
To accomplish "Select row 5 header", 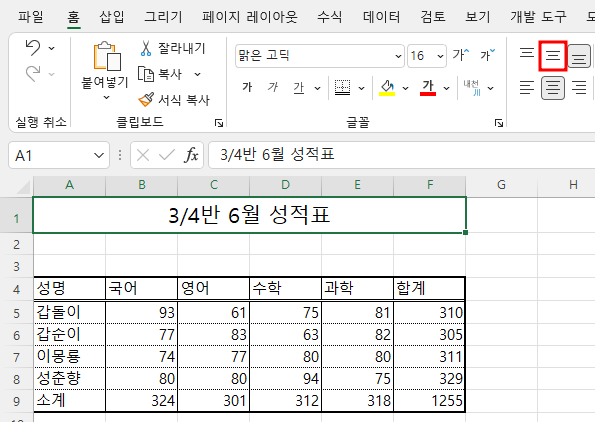I will click(x=16, y=313).
